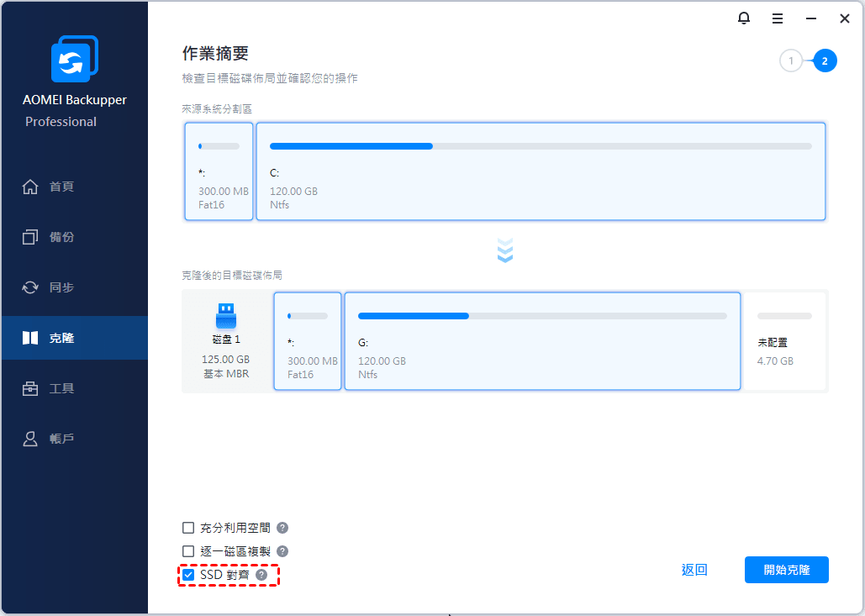
Task: Go to step 1 indicator
Action: 791,61
